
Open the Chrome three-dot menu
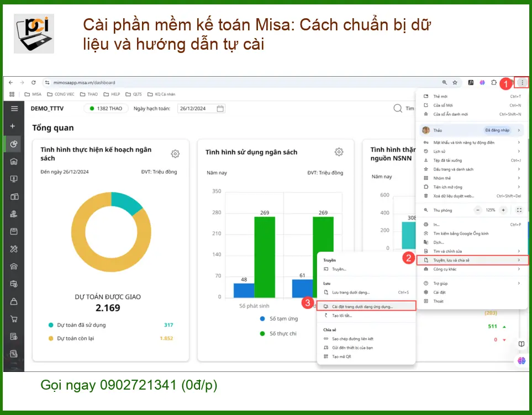(x=522, y=82)
